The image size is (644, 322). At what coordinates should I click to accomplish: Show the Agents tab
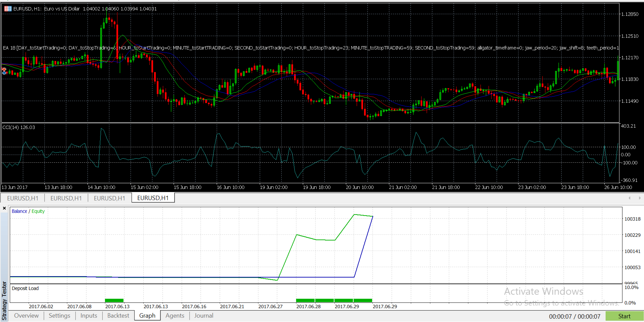[175, 316]
